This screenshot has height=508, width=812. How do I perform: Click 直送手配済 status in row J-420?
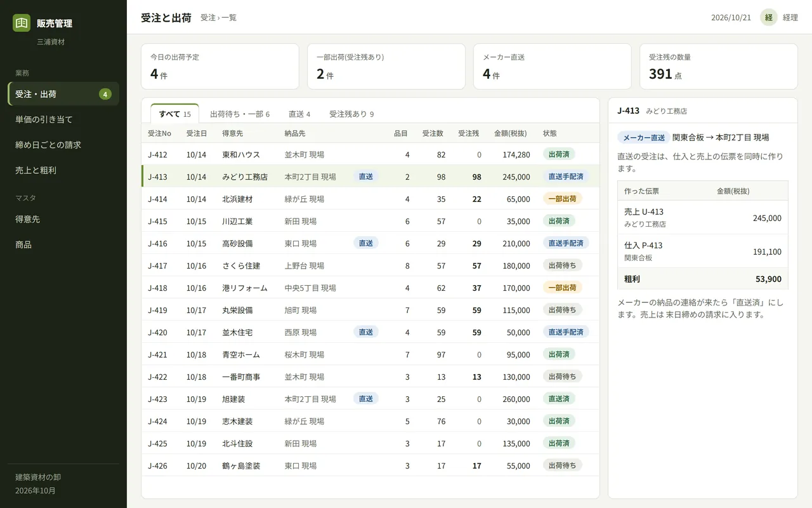(x=566, y=332)
